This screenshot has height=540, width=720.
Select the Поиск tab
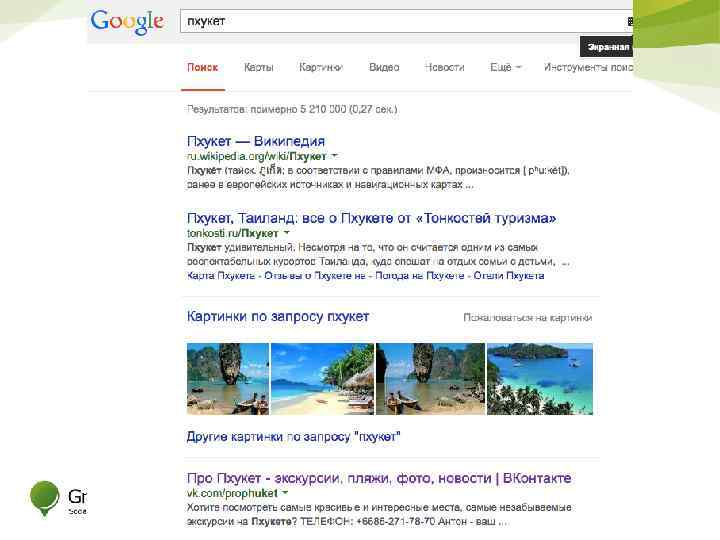[202, 68]
